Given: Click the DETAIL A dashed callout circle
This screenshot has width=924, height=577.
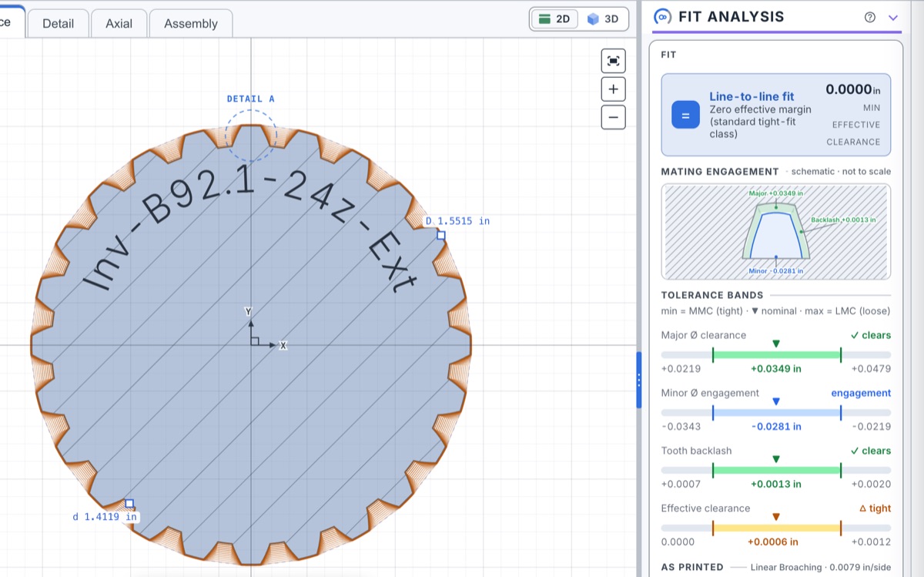Looking at the screenshot, I should [x=251, y=137].
